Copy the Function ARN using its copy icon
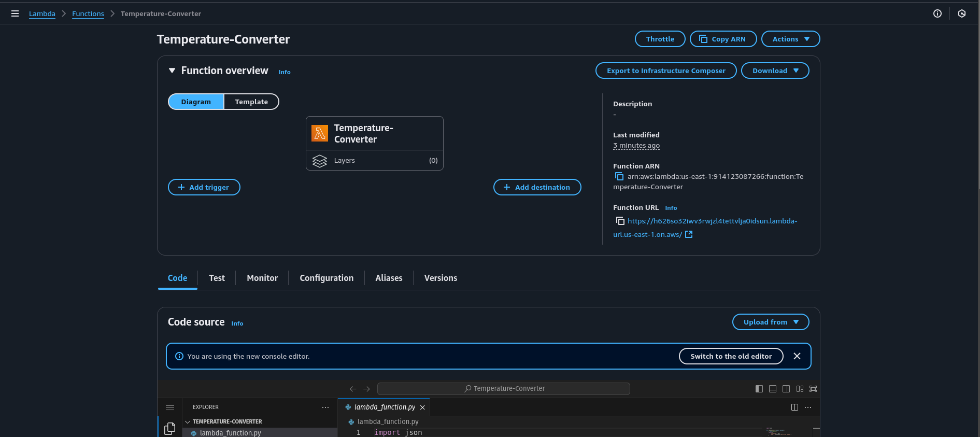 (619, 176)
